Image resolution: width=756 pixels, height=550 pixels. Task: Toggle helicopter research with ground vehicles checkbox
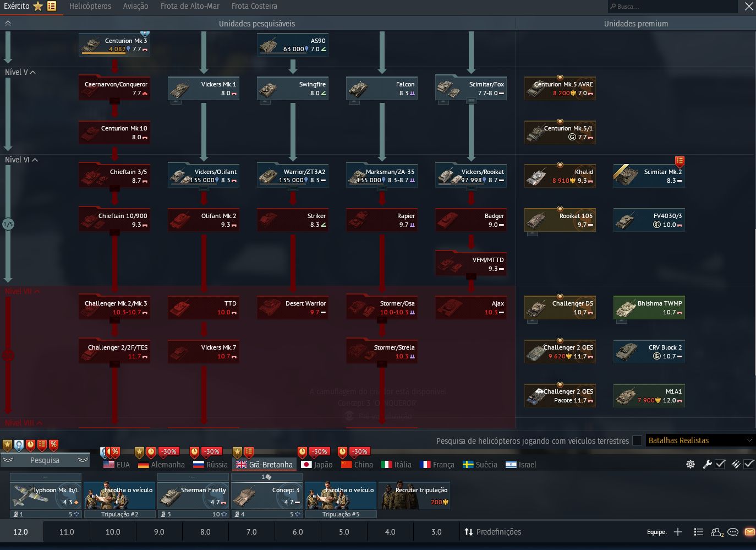coord(637,440)
